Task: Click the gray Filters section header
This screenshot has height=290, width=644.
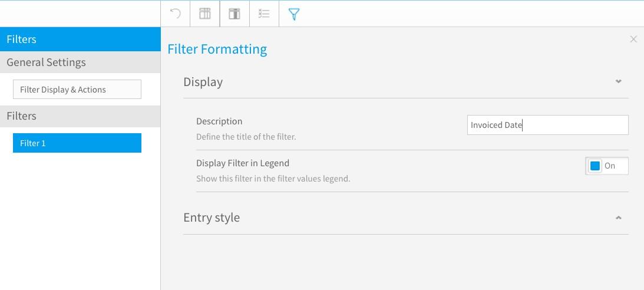Action: [80, 116]
